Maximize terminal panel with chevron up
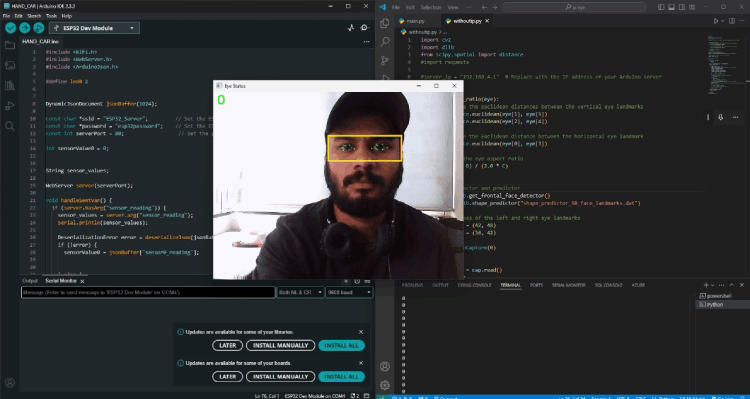 click(x=732, y=285)
